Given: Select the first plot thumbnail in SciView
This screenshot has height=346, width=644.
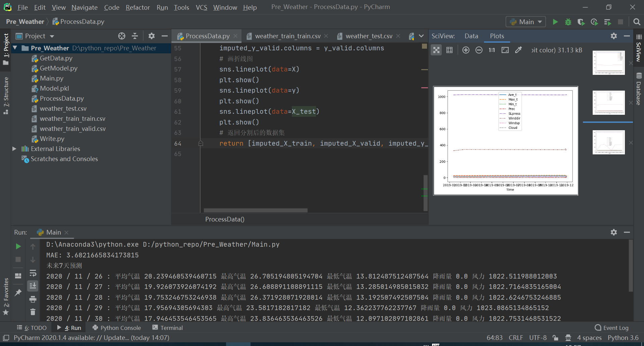Looking at the screenshot, I should (x=608, y=63).
